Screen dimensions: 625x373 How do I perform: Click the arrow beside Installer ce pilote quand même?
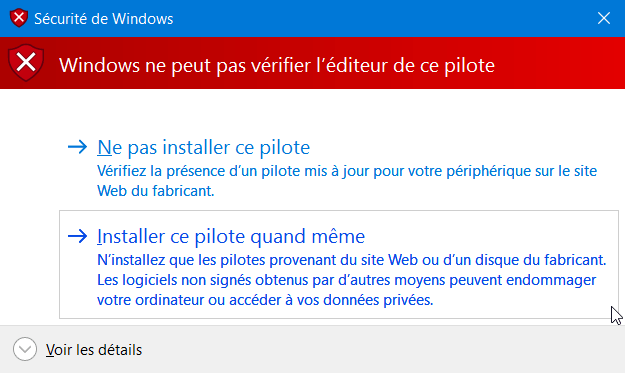[77, 236]
